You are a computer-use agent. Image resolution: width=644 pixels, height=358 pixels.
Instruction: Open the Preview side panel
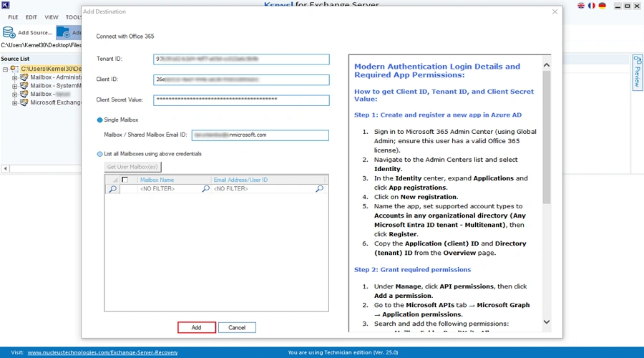coord(637,72)
